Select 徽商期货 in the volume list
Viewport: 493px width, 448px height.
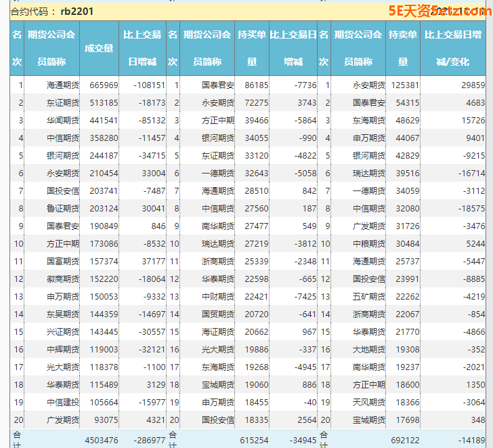pyautogui.click(x=63, y=279)
